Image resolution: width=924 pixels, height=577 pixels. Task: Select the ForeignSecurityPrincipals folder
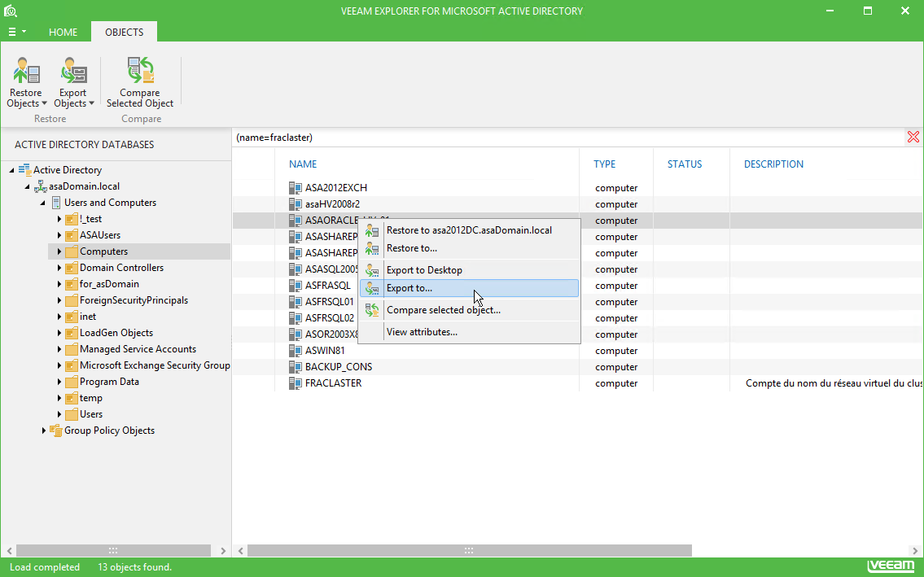click(134, 300)
